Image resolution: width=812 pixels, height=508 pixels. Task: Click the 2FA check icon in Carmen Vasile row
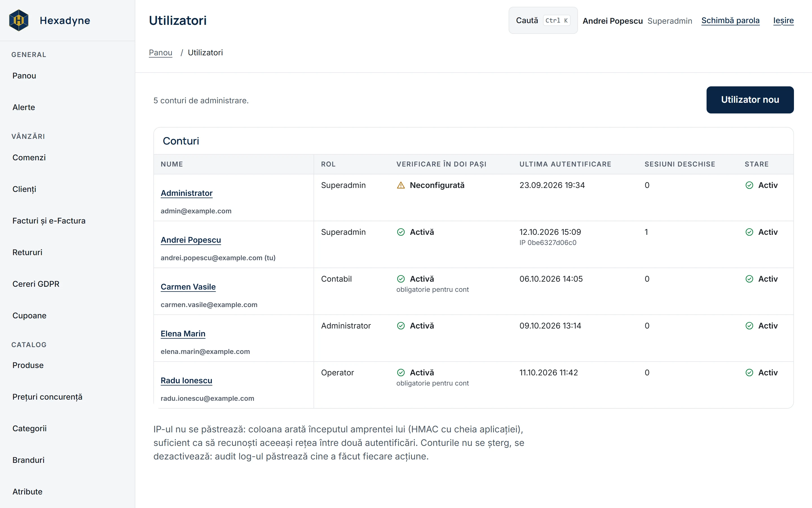pos(401,279)
